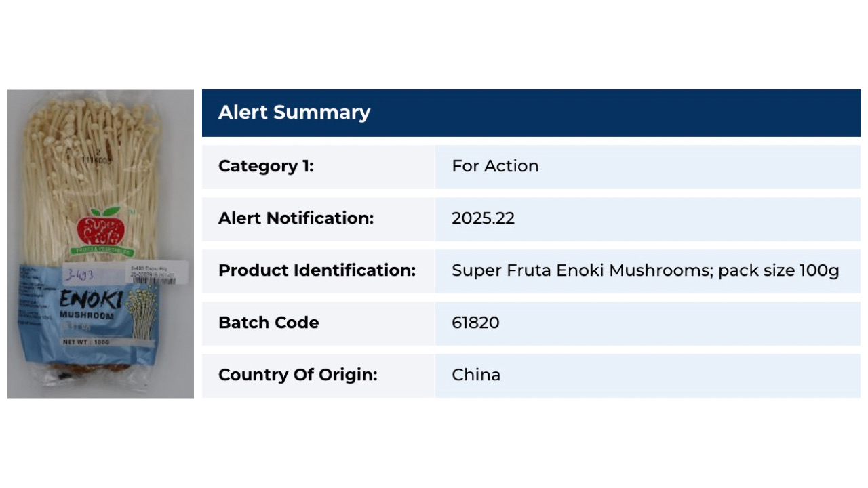Image resolution: width=868 pixels, height=488 pixels.
Task: Click the Country Of Origin label
Action: point(298,375)
